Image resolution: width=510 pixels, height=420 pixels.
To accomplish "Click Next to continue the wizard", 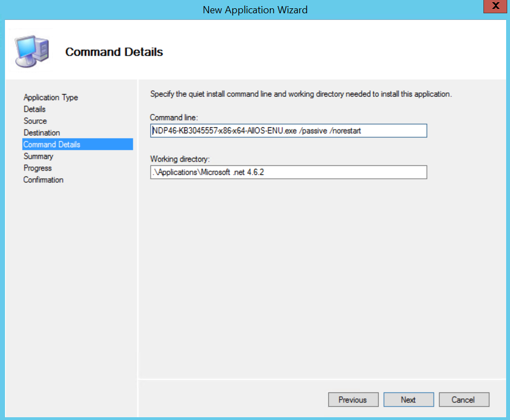I will [x=408, y=400].
